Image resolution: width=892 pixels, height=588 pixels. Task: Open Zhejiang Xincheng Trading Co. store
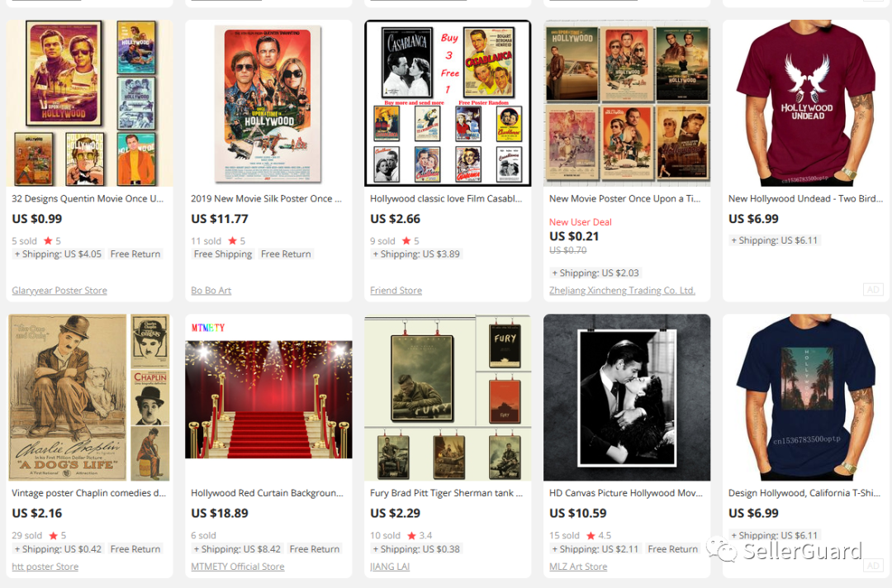point(622,290)
